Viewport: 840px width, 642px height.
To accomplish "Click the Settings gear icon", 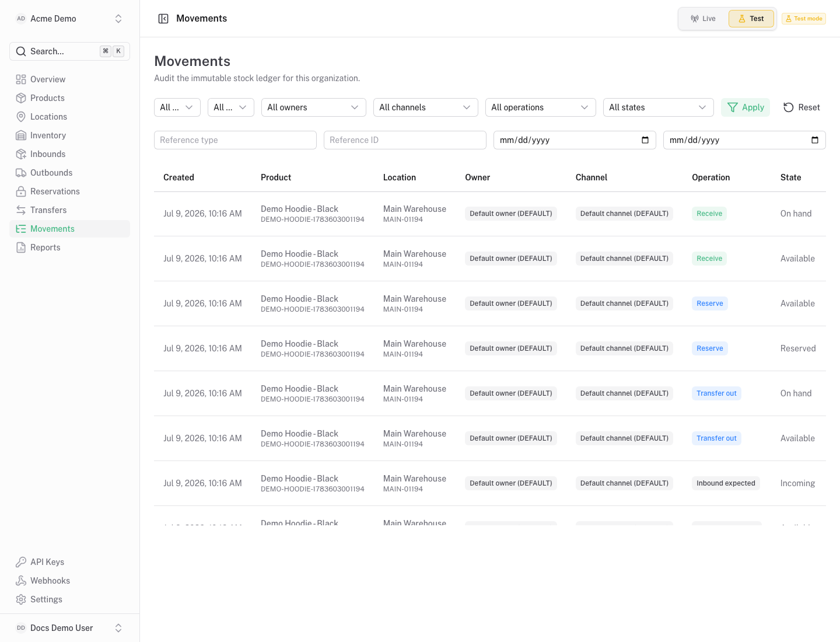I will [x=21, y=599].
